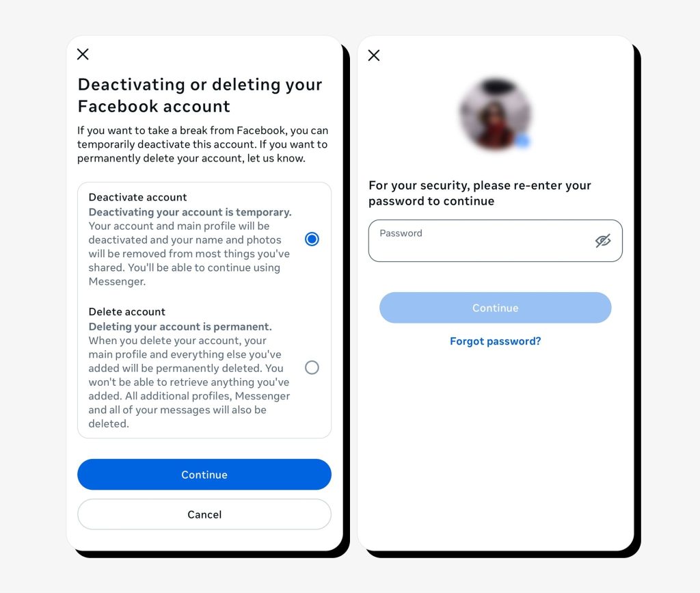This screenshot has height=593, width=700.
Task: Click the blurred profile picture
Action: pyautogui.click(x=495, y=113)
